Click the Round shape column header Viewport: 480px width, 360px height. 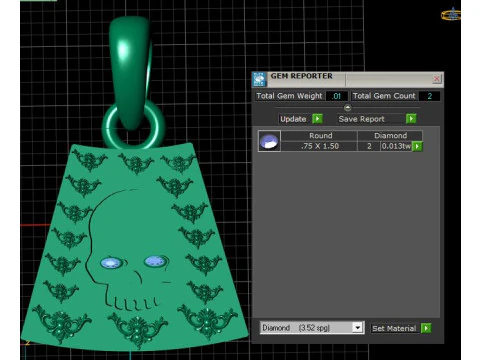320,135
